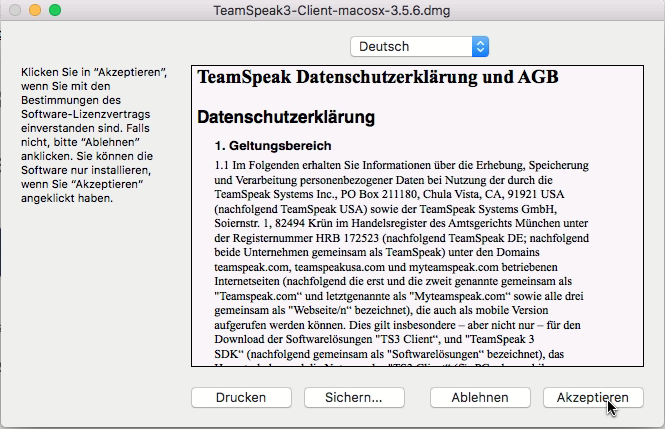Image resolution: width=665 pixels, height=429 pixels.
Task: Minimize the window with yellow button
Action: click(35, 10)
